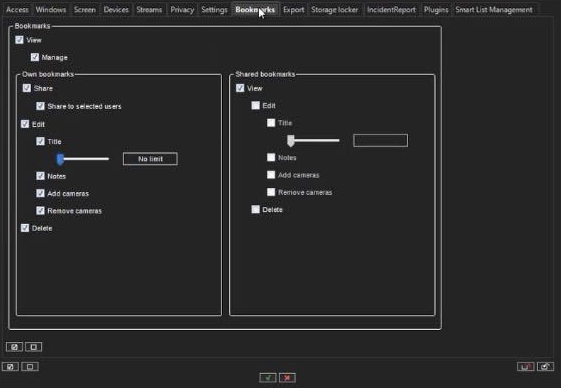Check Delete under Shared bookmarks

(255, 209)
